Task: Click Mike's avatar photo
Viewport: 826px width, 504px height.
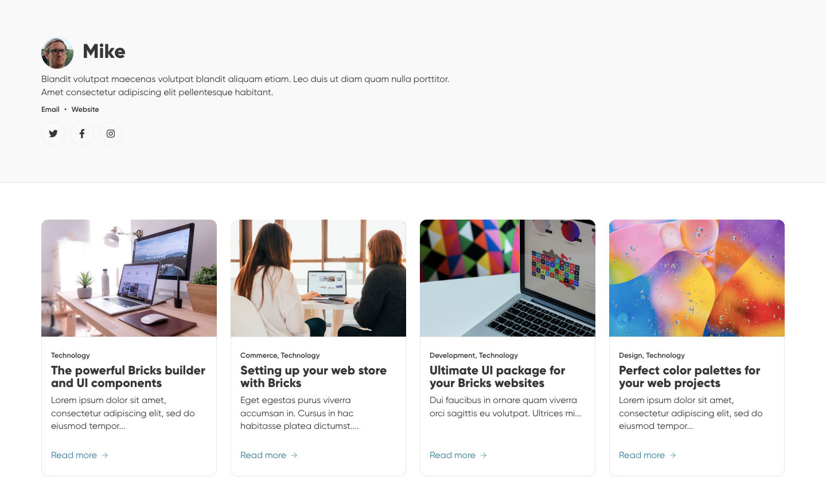Action: pos(57,53)
